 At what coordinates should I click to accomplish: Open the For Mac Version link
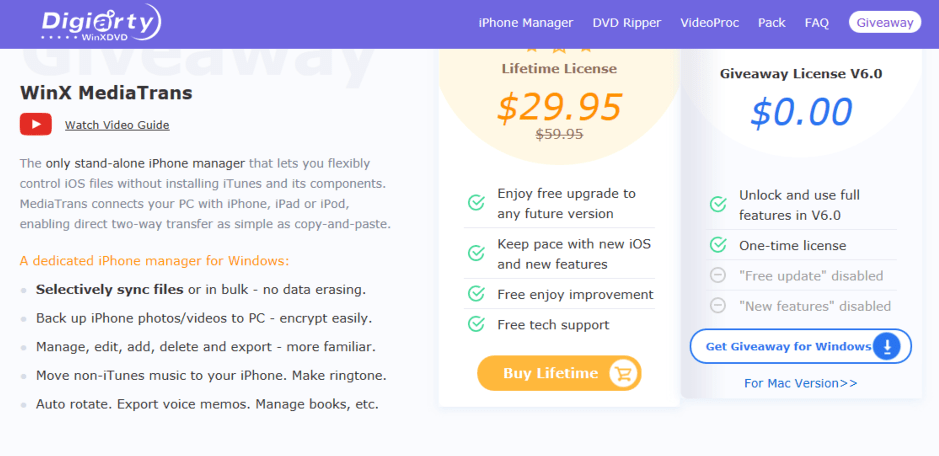point(801,383)
